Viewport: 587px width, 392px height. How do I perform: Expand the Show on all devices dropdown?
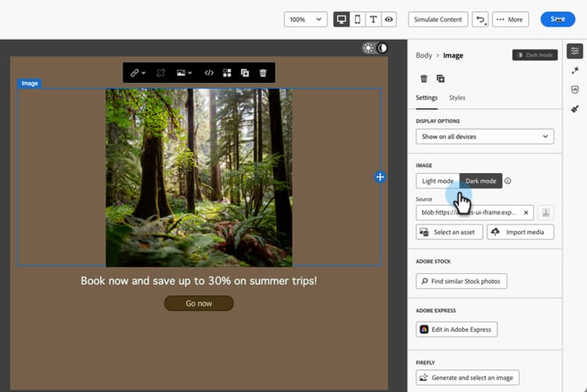click(484, 137)
